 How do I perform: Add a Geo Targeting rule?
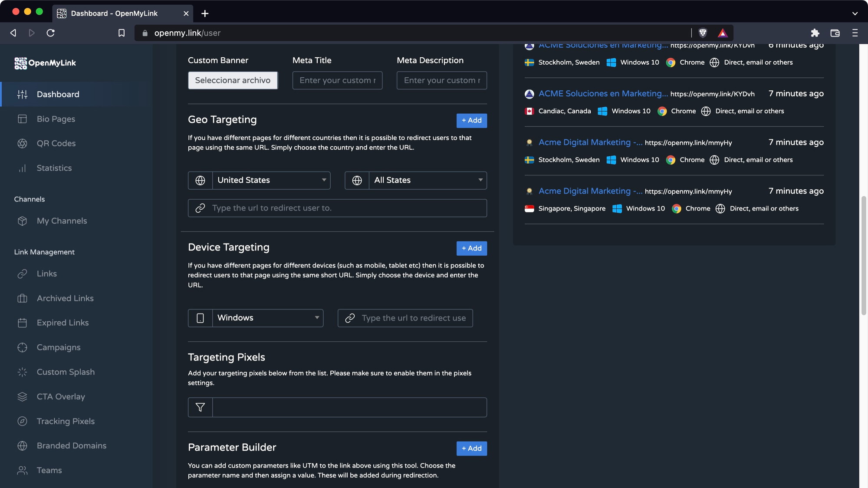(x=471, y=120)
